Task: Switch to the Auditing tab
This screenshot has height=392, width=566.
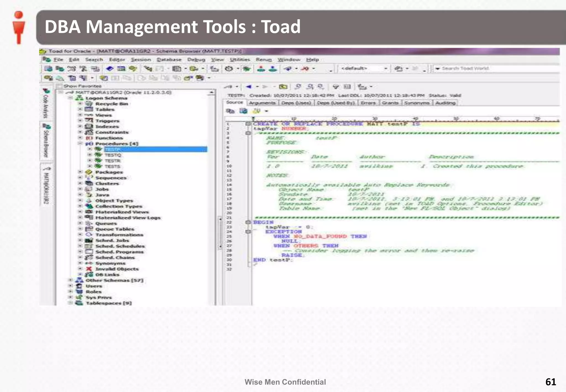Action: click(445, 103)
